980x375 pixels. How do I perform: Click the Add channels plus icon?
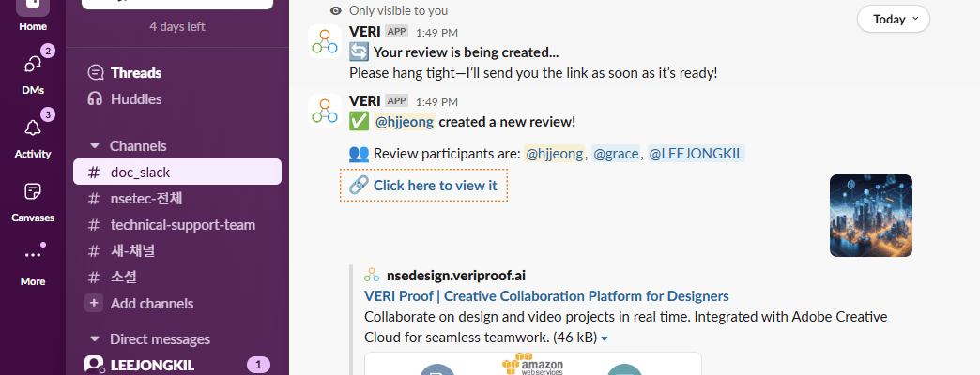(x=94, y=303)
